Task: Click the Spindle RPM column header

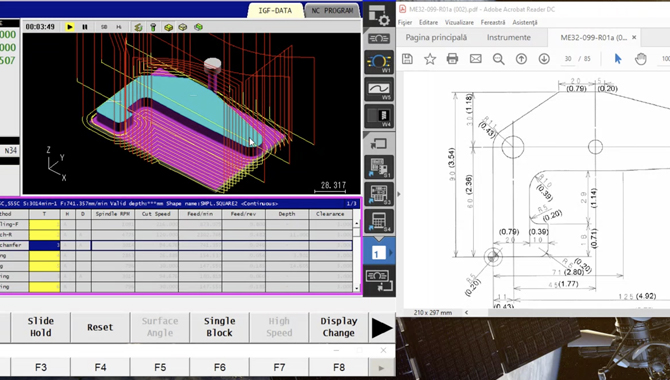Action: point(113,214)
